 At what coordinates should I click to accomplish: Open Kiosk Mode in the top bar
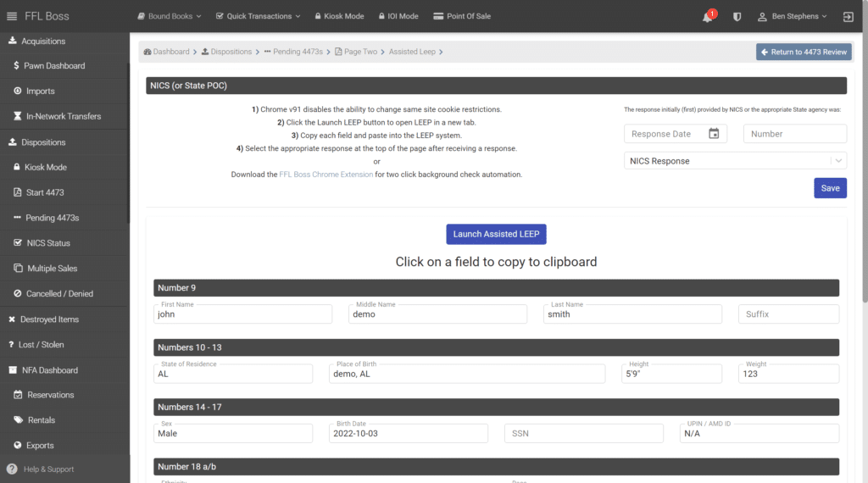tap(339, 16)
